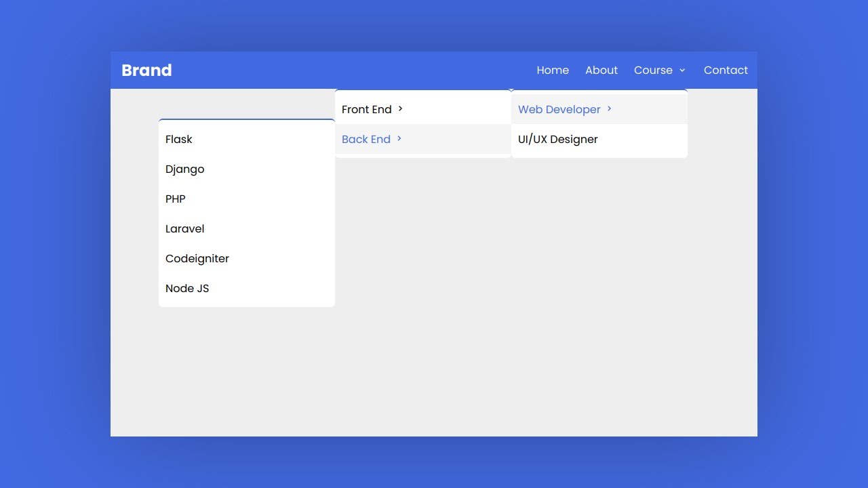868x488 pixels.
Task: Go to the Home page link
Action: pyautogui.click(x=553, y=70)
